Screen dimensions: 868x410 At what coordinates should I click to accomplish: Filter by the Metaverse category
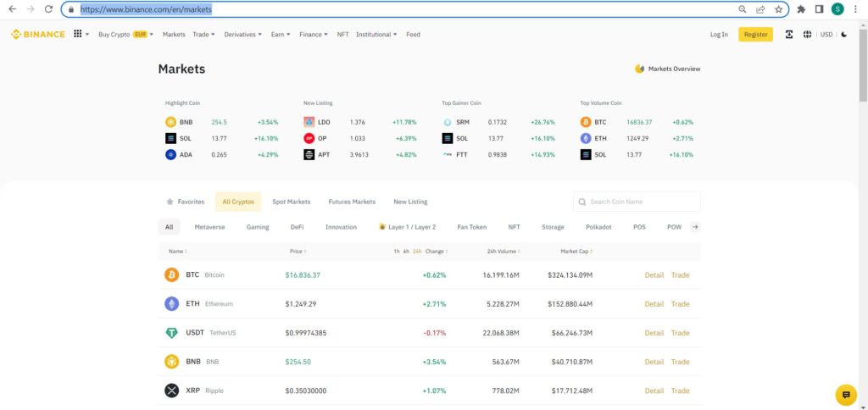pos(210,227)
